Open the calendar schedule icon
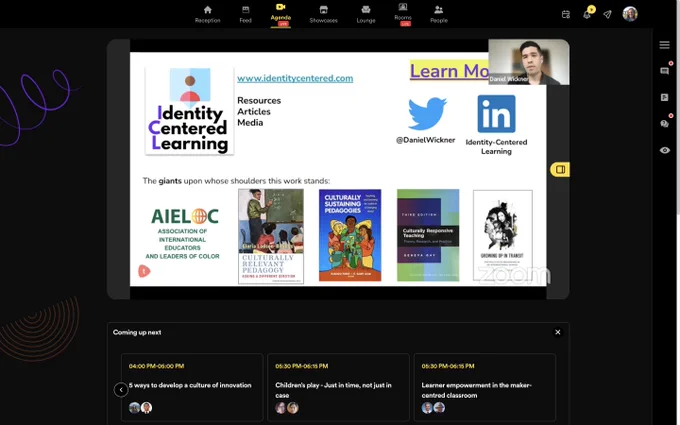This screenshot has width=680, height=425. pos(566,14)
